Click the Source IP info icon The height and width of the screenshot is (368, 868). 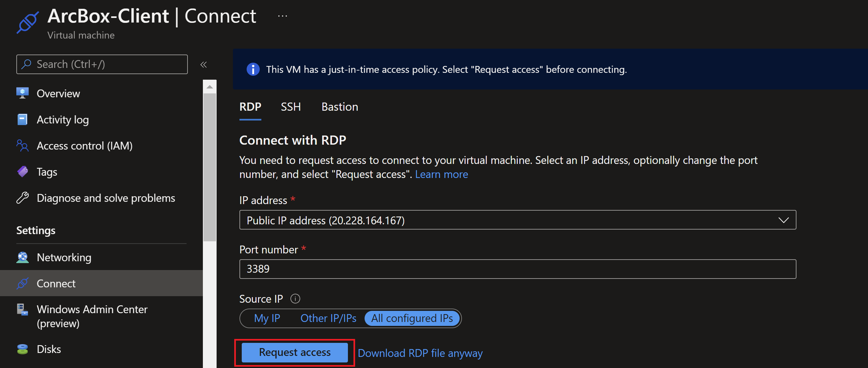[x=295, y=299]
